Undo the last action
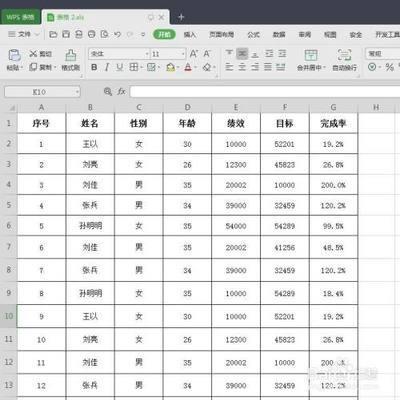400x400 pixels. click(x=117, y=34)
